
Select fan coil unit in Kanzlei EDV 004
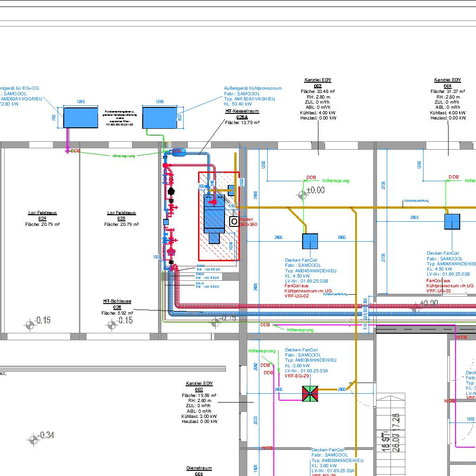click(x=452, y=222)
